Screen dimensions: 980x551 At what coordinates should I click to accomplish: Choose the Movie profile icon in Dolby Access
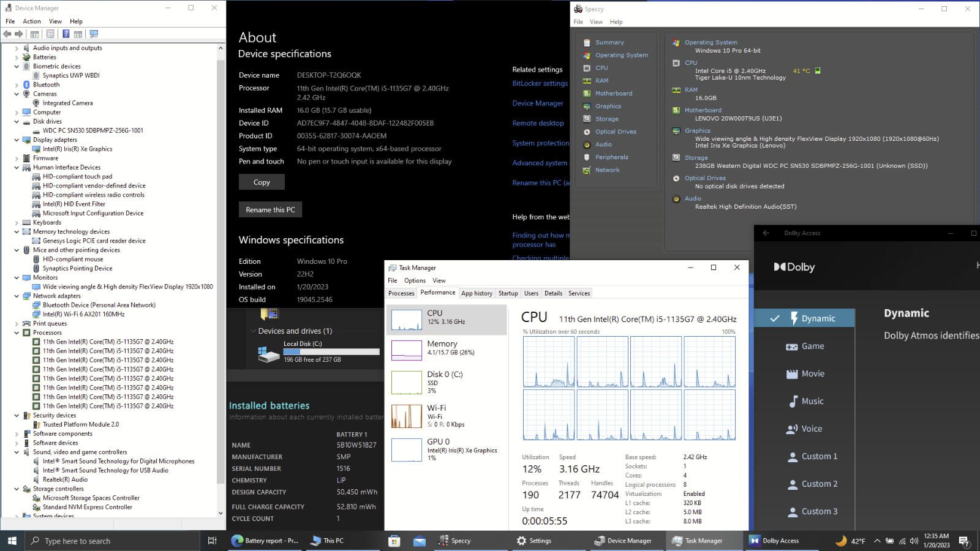[x=792, y=374]
